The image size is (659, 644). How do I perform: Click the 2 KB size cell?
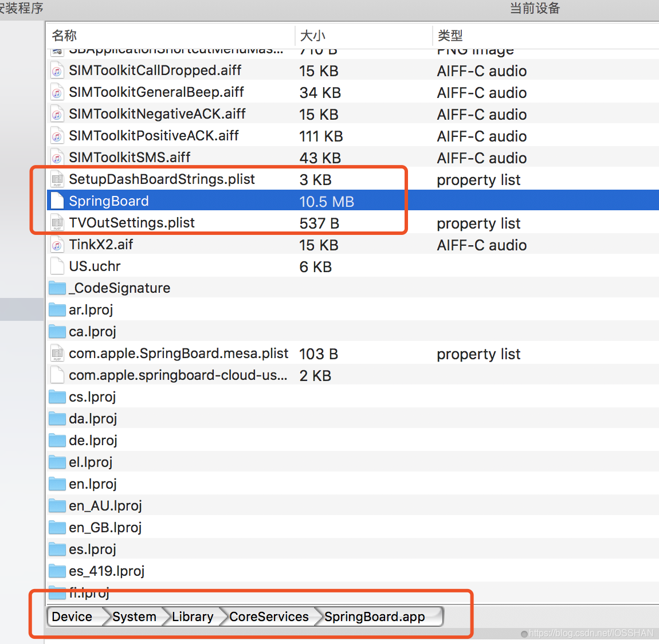pos(315,375)
